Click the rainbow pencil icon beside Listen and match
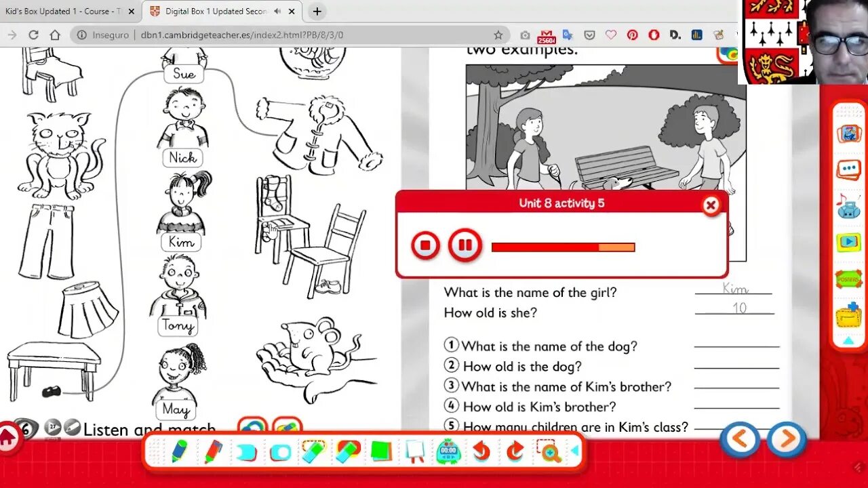The height and width of the screenshot is (488, 868). click(x=252, y=426)
